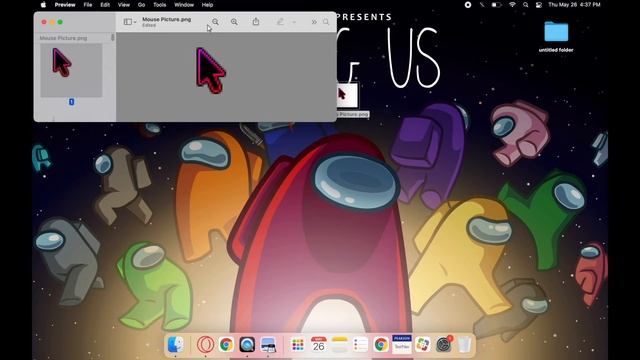Open Finder from the Dock
The height and width of the screenshot is (360, 640).
(176, 344)
